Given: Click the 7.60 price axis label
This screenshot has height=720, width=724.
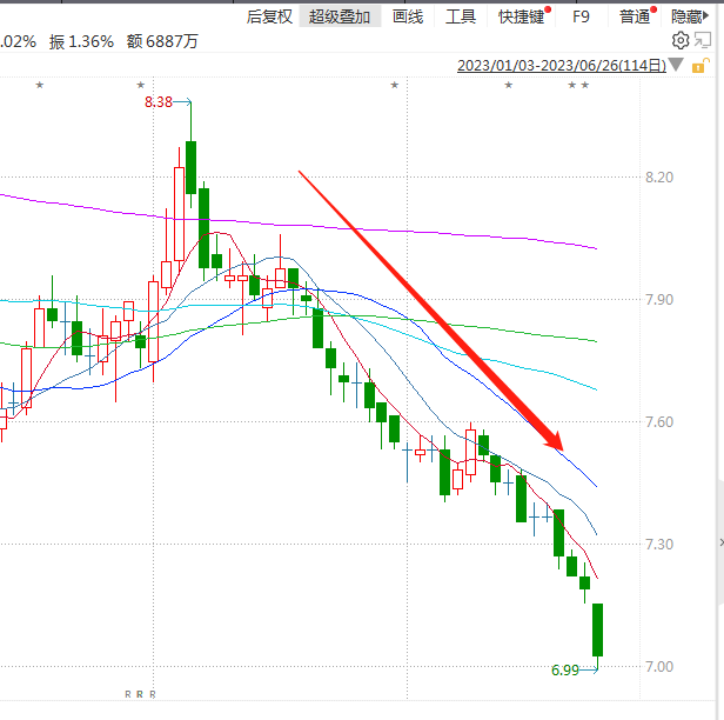Looking at the screenshot, I should (x=659, y=422).
